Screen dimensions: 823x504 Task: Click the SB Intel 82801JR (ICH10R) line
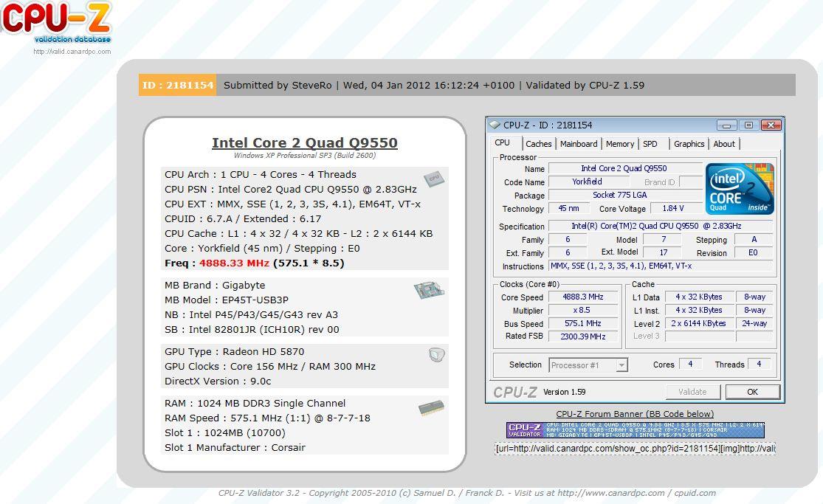point(252,329)
